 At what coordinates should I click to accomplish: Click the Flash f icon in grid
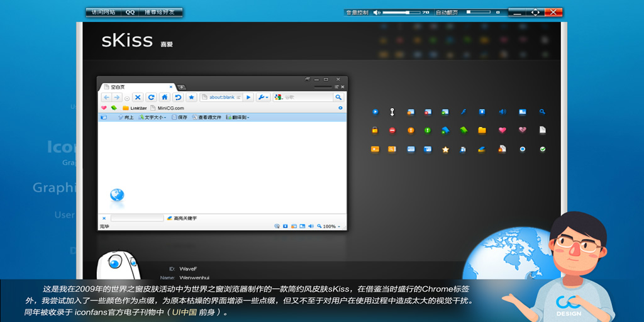click(464, 112)
